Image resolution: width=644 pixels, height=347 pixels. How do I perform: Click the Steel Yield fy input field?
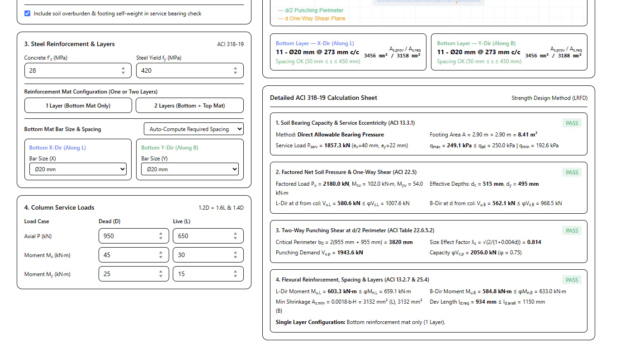pos(190,70)
